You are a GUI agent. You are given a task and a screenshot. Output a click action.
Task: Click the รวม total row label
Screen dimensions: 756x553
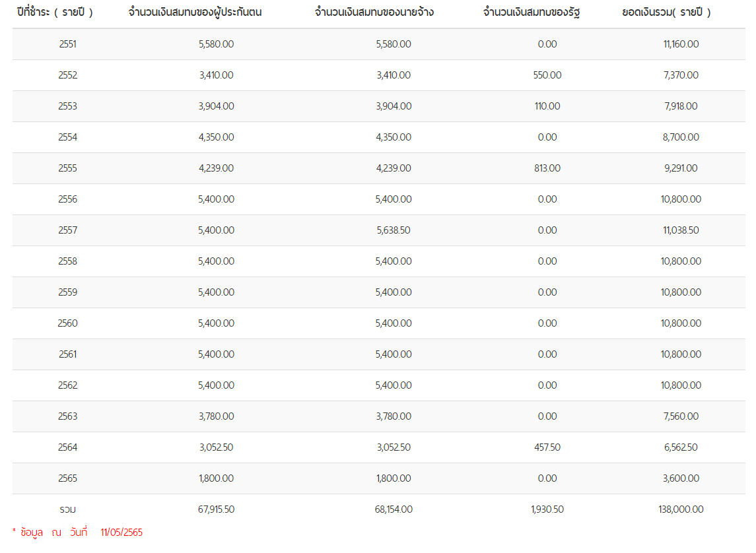pos(67,509)
